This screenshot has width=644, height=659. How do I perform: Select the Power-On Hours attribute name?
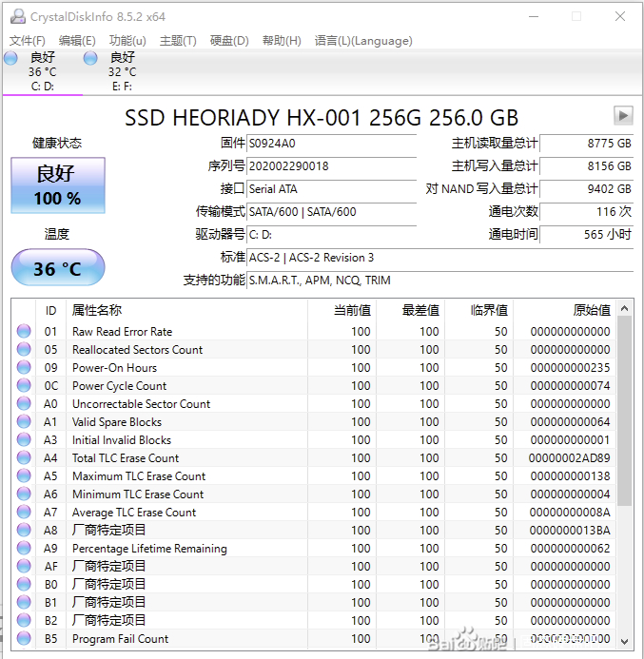coord(114,368)
